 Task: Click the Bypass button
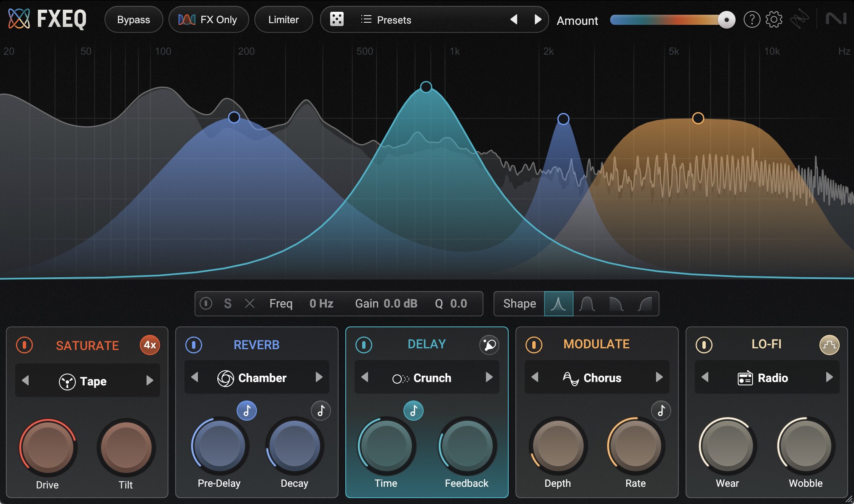tap(133, 20)
